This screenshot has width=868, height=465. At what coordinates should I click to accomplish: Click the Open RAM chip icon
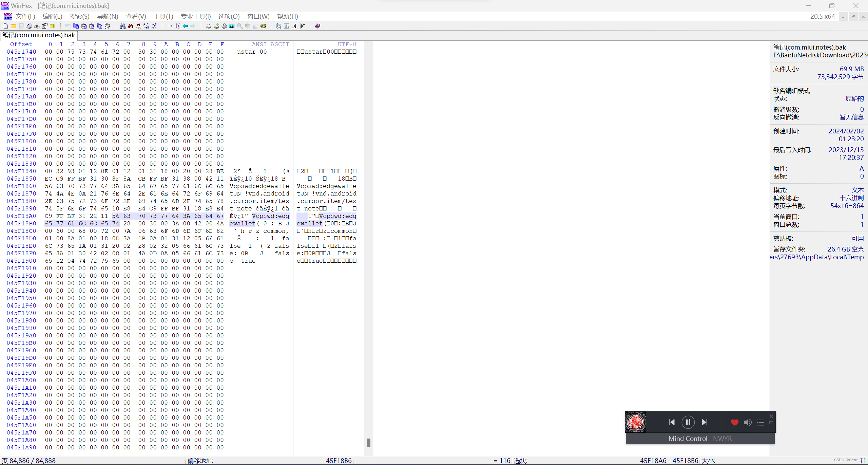[224, 26]
